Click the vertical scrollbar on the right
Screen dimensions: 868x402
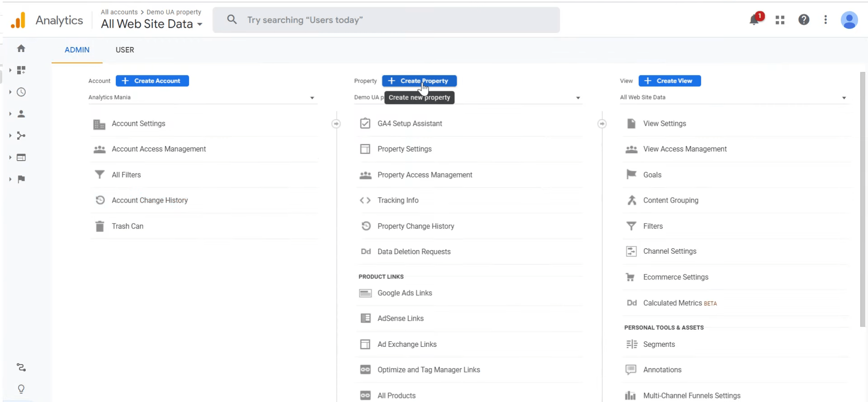[863, 199]
